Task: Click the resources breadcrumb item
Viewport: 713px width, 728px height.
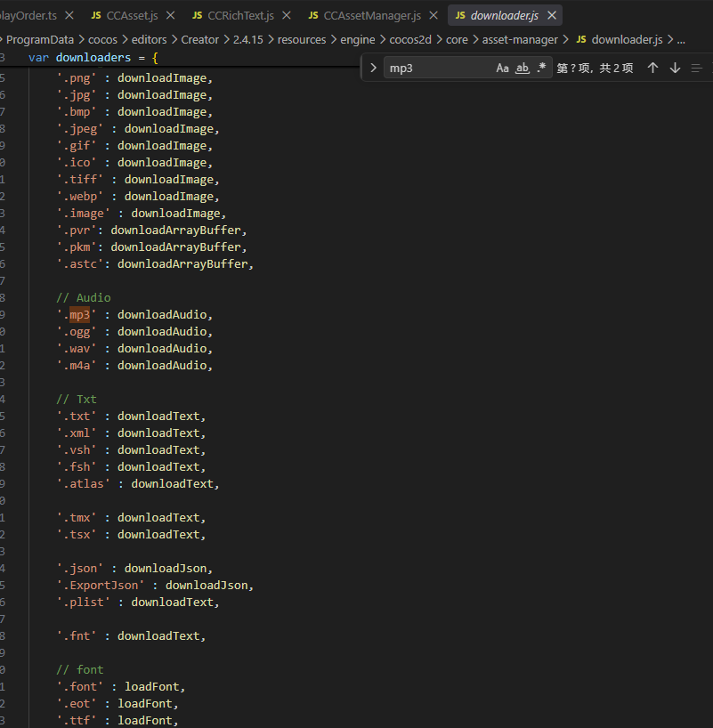Action: [302, 40]
